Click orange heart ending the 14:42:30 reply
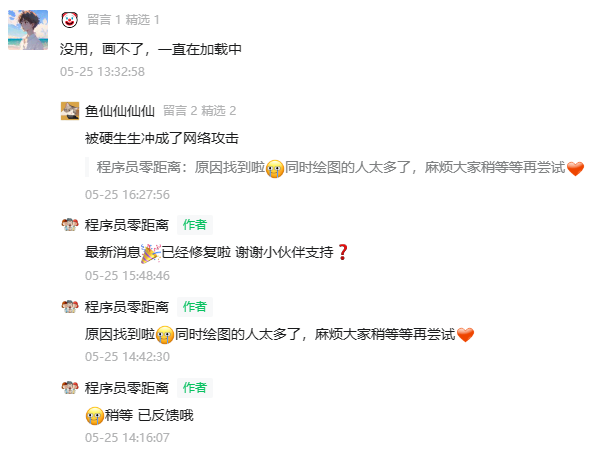The height and width of the screenshot is (449, 594). click(466, 335)
